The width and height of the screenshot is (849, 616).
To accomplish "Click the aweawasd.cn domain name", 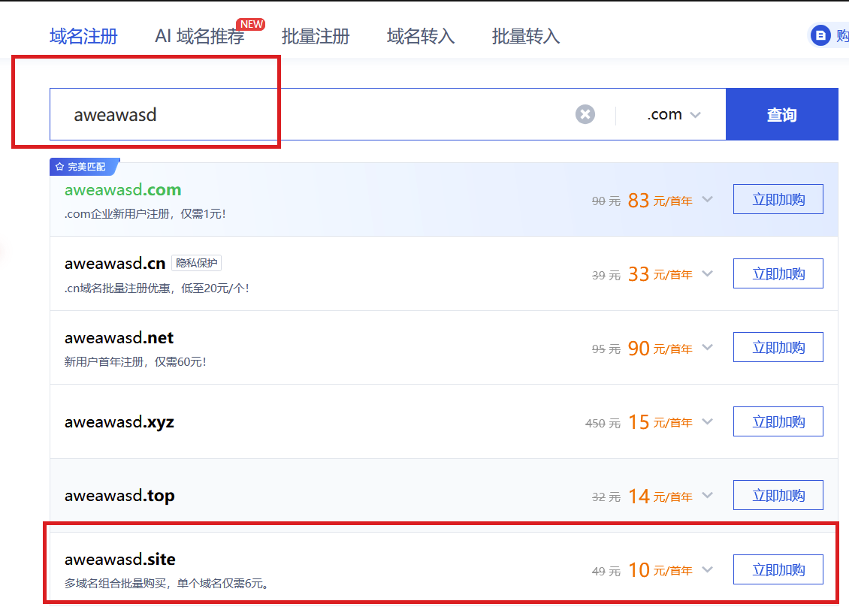I will point(115,264).
